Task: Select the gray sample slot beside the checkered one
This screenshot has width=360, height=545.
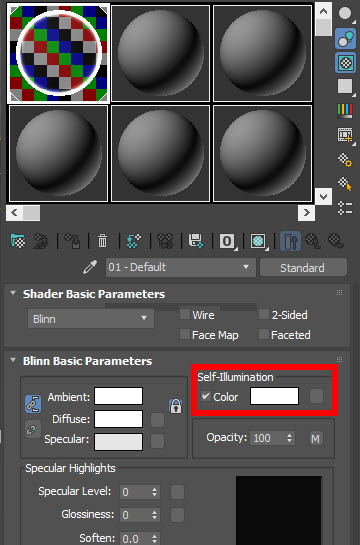Action: [x=160, y=53]
